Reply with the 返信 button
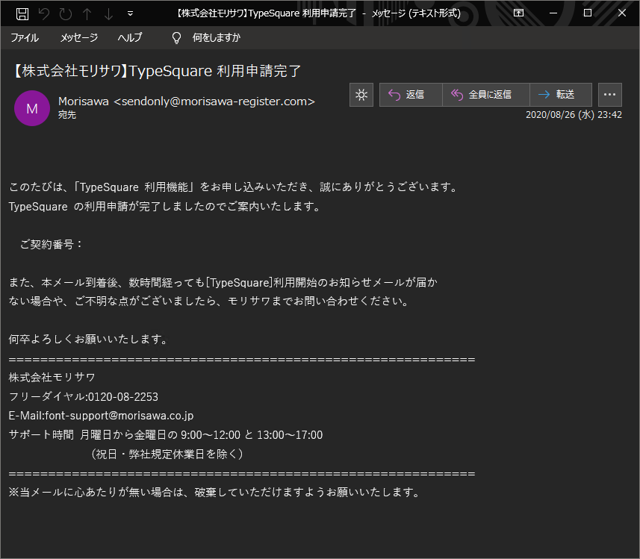The width and height of the screenshot is (640, 559). click(411, 95)
